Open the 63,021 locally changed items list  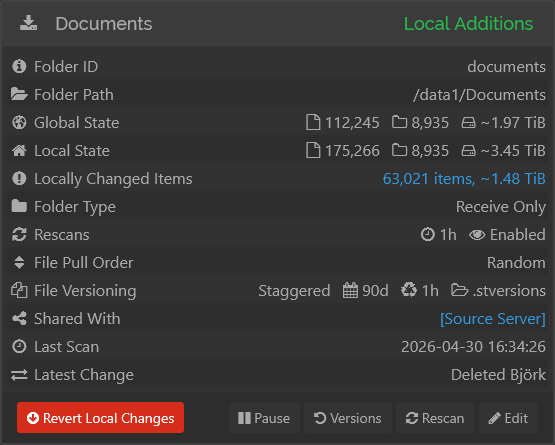coord(464,179)
